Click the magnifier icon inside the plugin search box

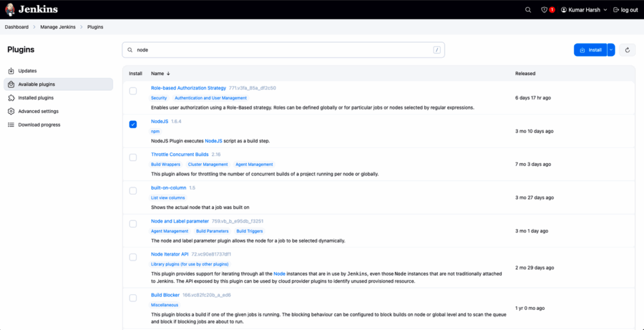click(130, 50)
